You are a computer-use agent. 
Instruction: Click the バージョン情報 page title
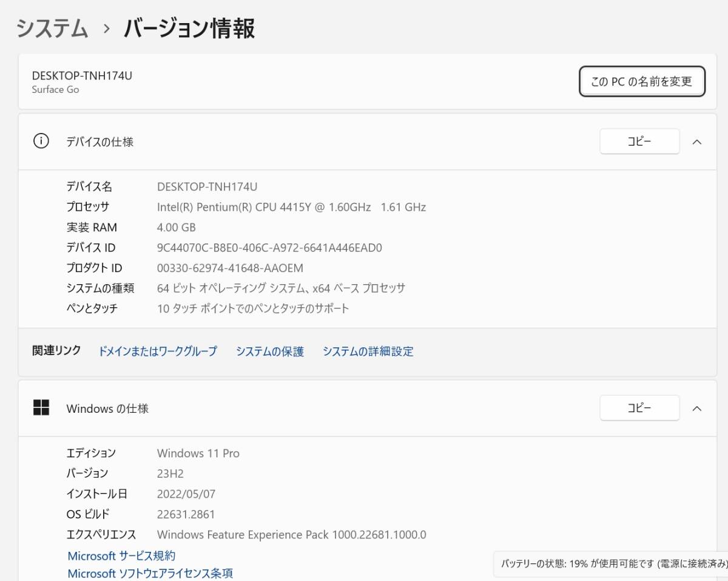(189, 29)
